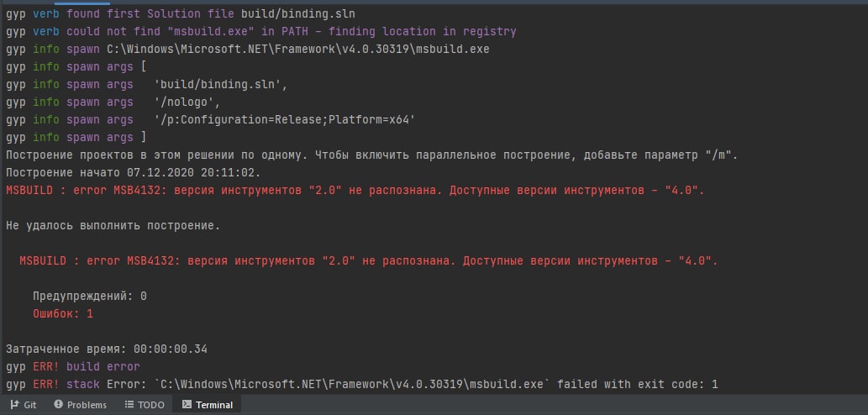Click the 'Предупреждений: 0' line

[90, 297]
